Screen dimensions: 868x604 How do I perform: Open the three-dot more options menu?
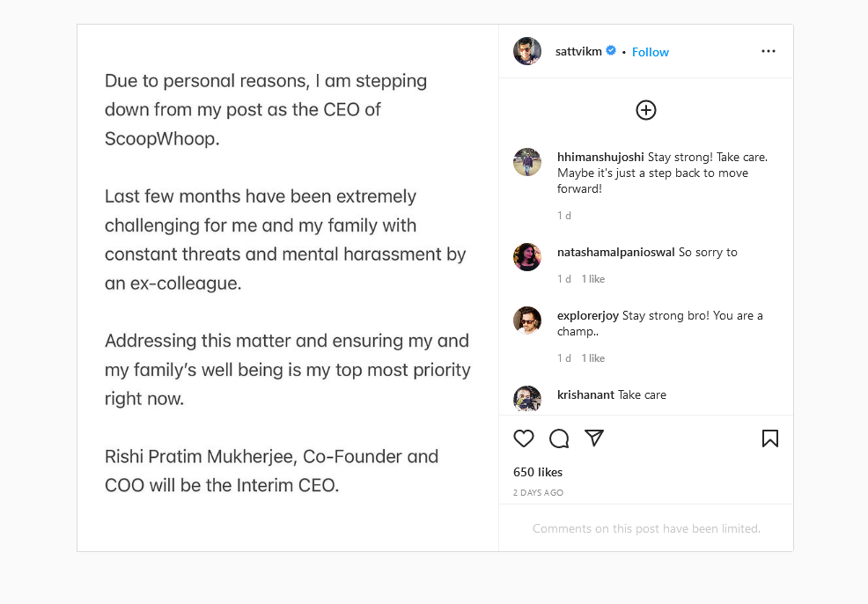(769, 51)
